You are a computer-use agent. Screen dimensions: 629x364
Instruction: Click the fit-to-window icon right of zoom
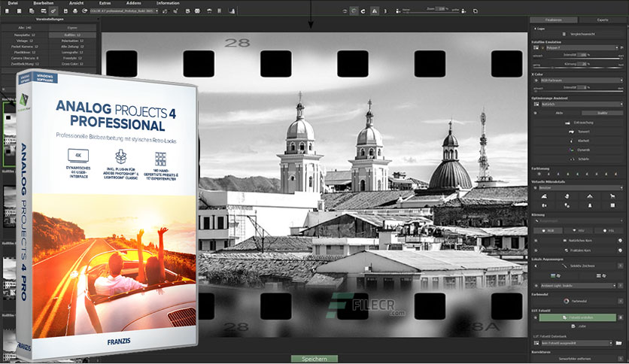click(475, 11)
